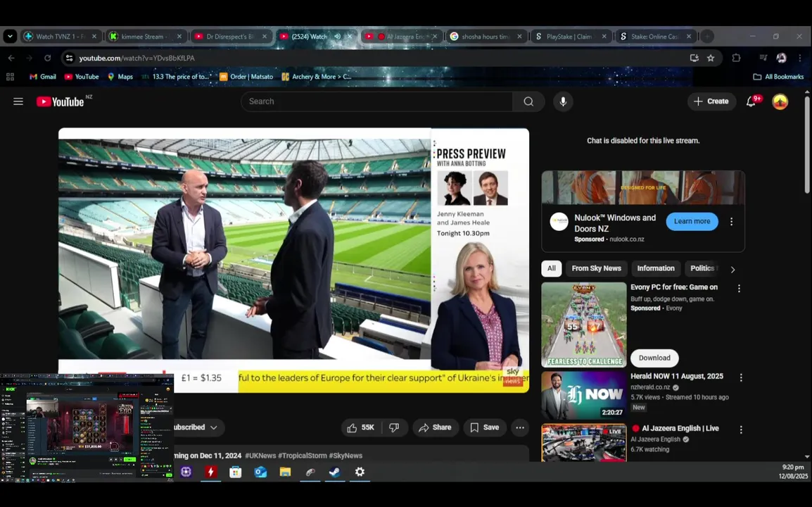Open Chrome three-dot menu
Image resolution: width=812 pixels, height=507 pixels.
tap(799, 58)
